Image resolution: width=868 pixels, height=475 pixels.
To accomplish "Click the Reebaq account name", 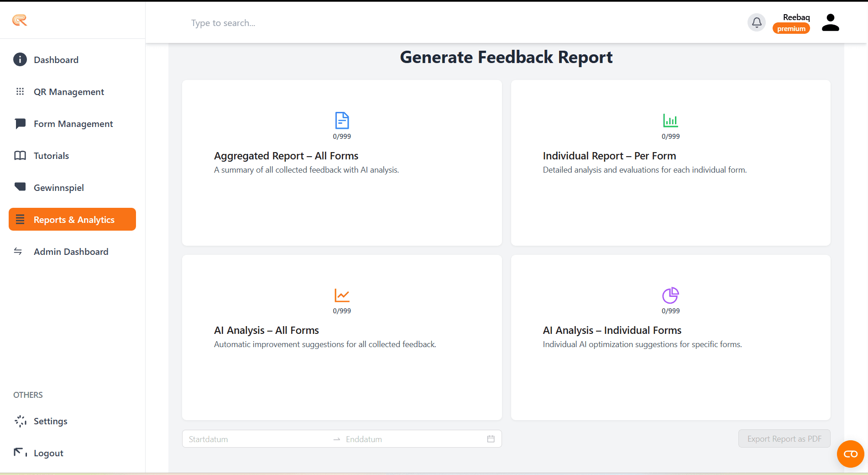I will pos(796,17).
